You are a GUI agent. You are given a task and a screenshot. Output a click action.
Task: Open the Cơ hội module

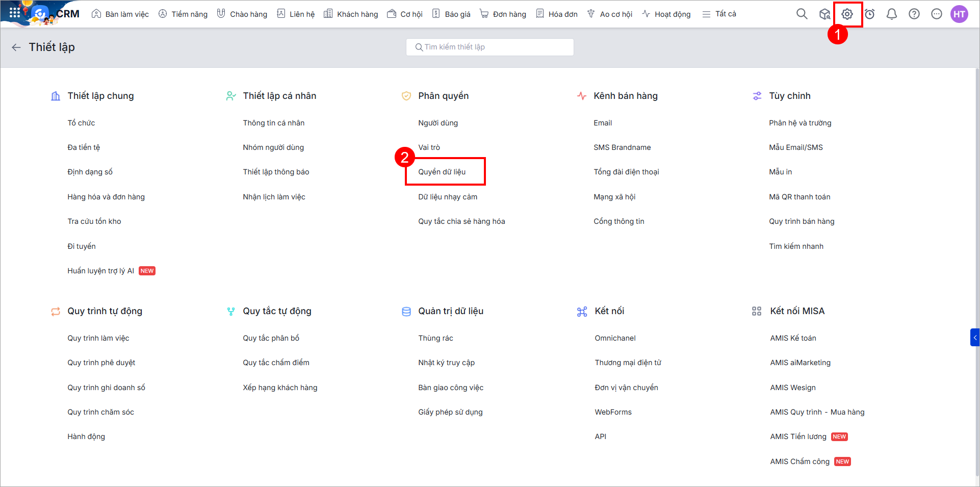pyautogui.click(x=405, y=14)
